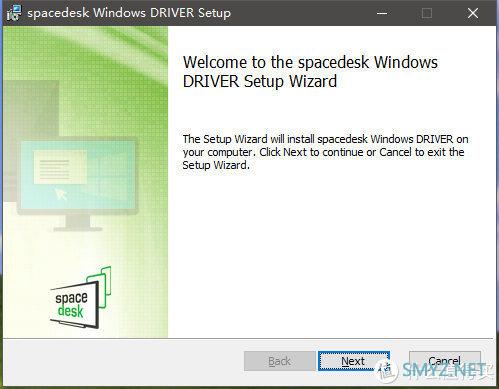Click the Cancel button to exit
This screenshot has width=499, height=389.
coord(445,361)
